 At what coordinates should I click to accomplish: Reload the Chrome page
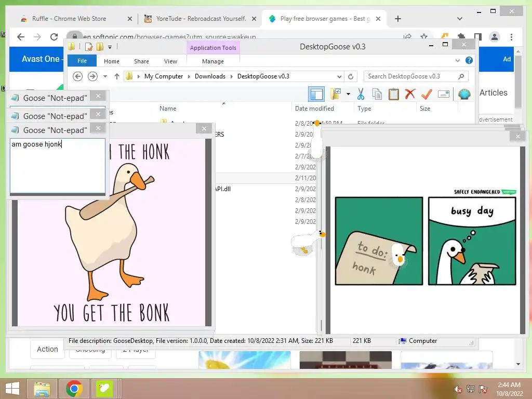54,37
